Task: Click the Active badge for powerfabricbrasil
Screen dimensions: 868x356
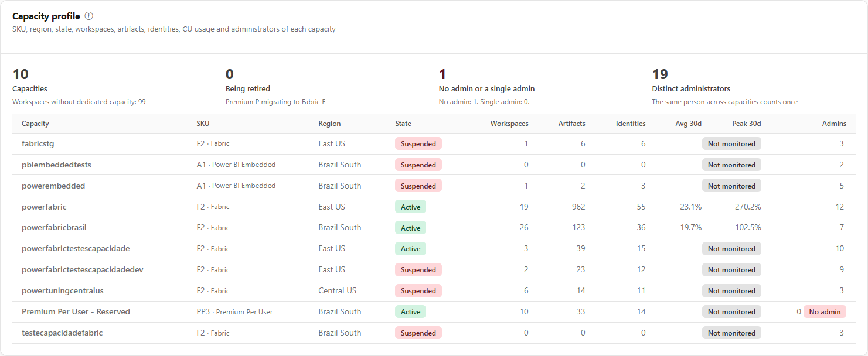Action: (x=410, y=228)
